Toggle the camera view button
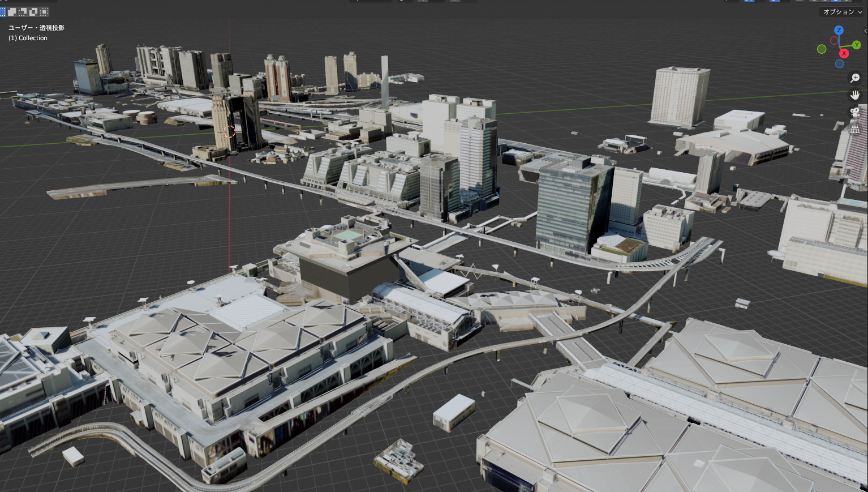868x492 pixels. pyautogui.click(x=855, y=112)
